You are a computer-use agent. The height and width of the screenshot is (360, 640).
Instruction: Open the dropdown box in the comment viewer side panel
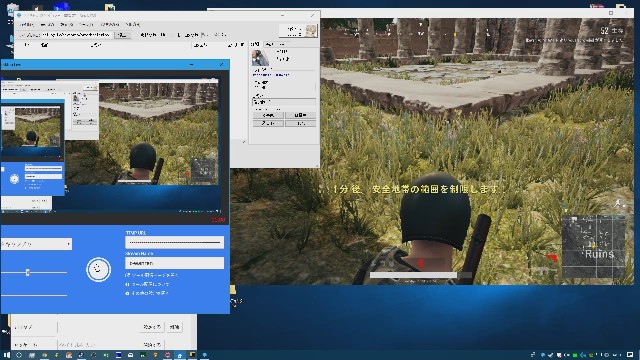click(284, 102)
